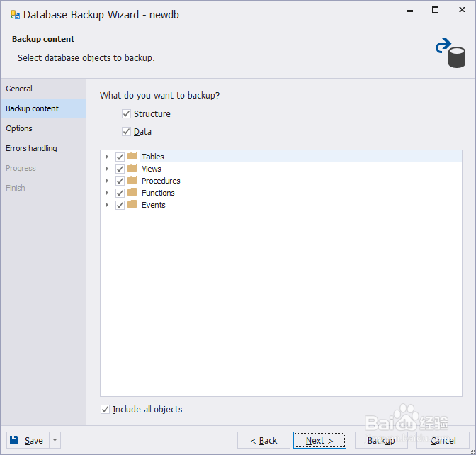Cancel the backup wizard
This screenshot has width=476, height=455.
[443, 440]
